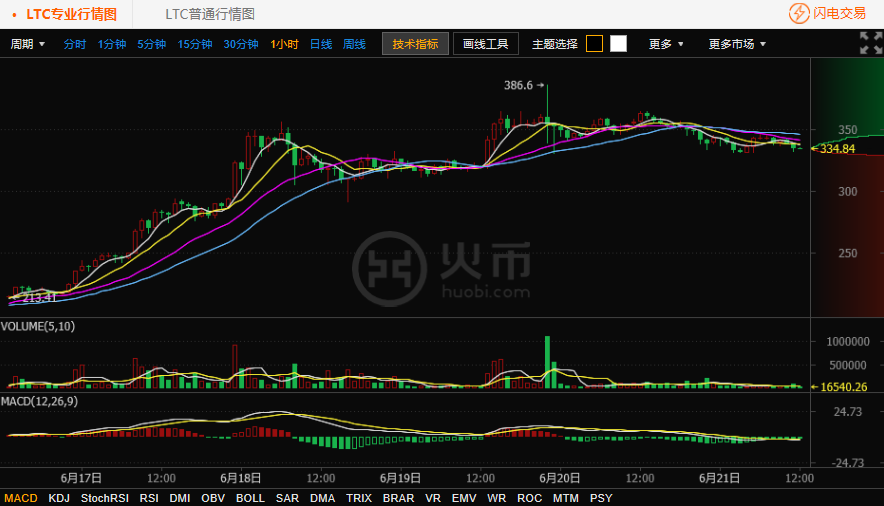Screen dimensions: 884x506
Task: Select the StochRSI indicator
Action: tap(105, 497)
